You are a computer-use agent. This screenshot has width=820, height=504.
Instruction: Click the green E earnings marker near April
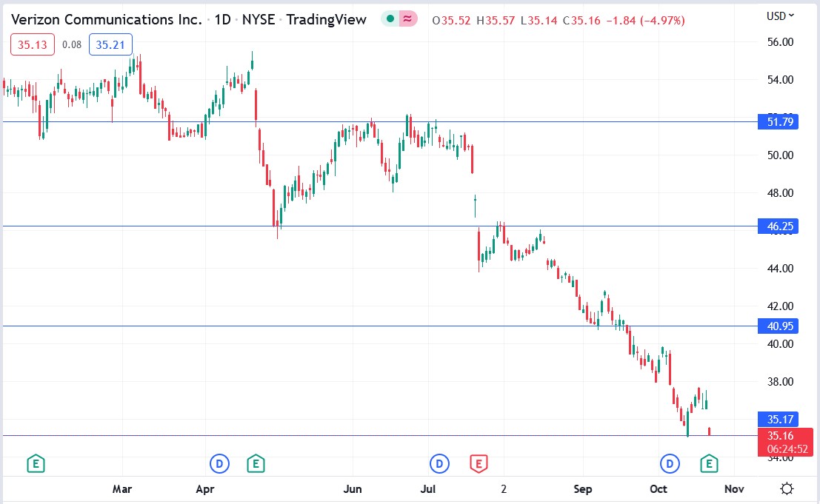click(x=256, y=463)
